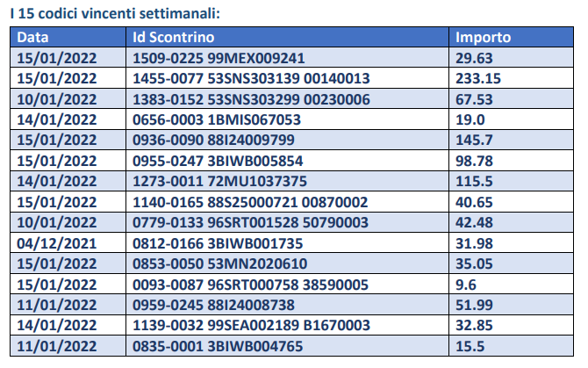Click the amount 19.0
Viewport: 588px width, 368px height.
pos(469,119)
